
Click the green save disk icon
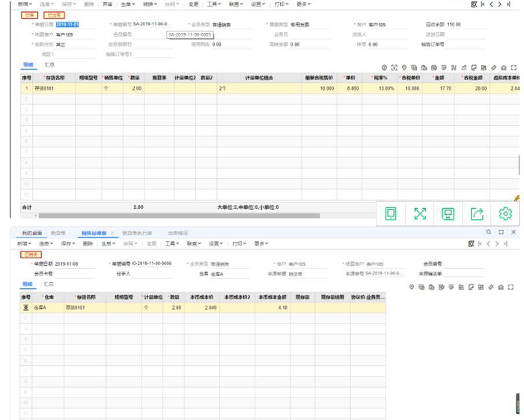tap(448, 214)
